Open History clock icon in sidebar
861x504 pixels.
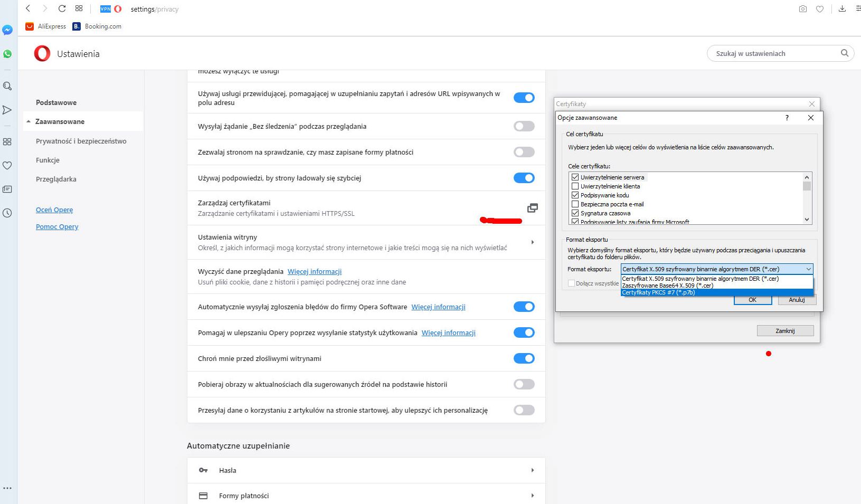pos(7,213)
